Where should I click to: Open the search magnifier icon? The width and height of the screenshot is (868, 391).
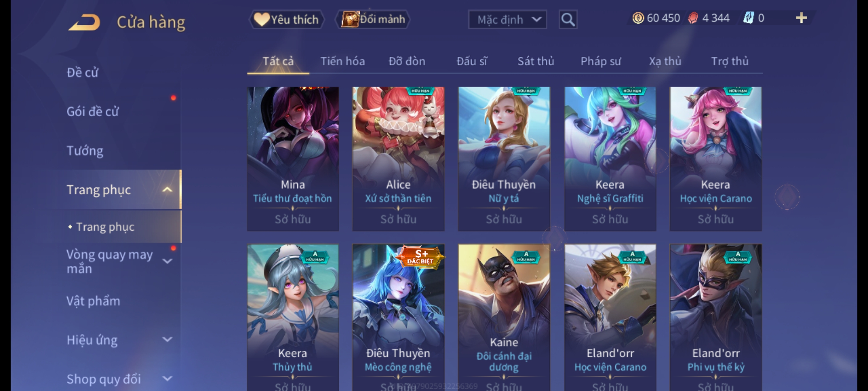[x=568, y=20]
